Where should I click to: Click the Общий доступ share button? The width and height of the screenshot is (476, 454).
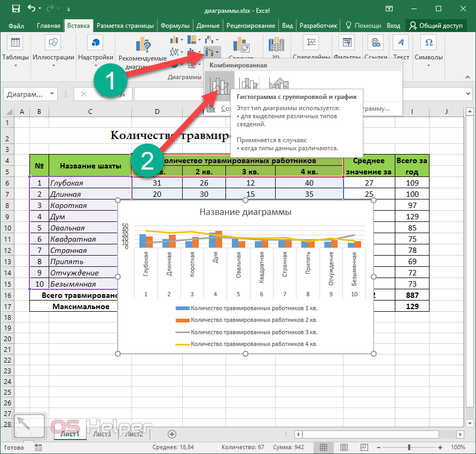(436, 25)
